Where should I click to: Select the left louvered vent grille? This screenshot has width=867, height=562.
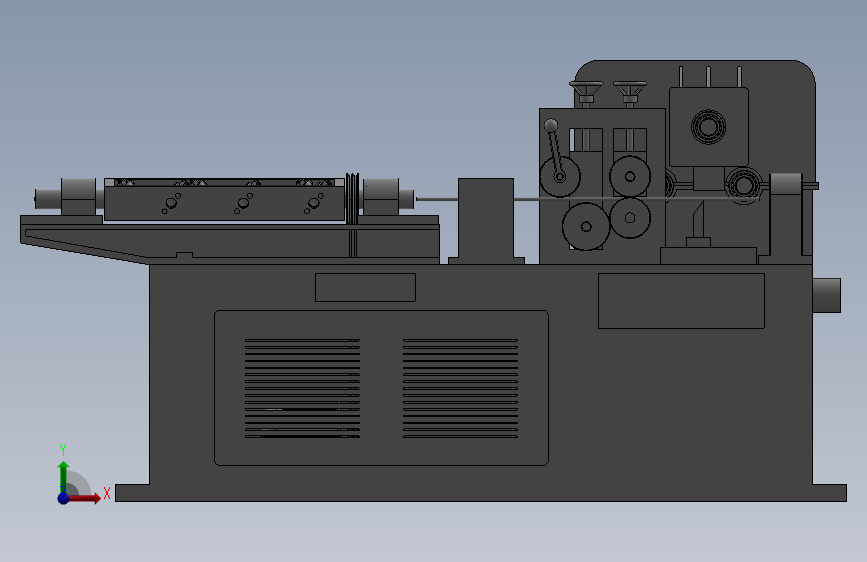pos(302,388)
